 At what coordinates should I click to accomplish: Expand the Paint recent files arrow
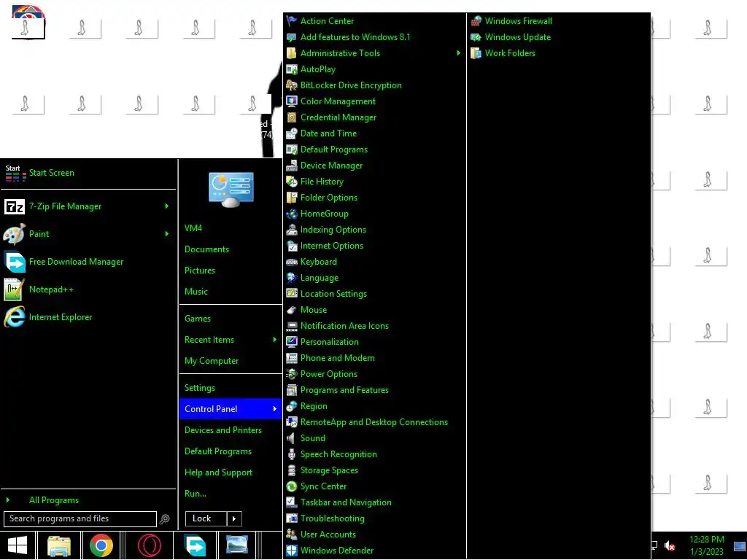[167, 234]
